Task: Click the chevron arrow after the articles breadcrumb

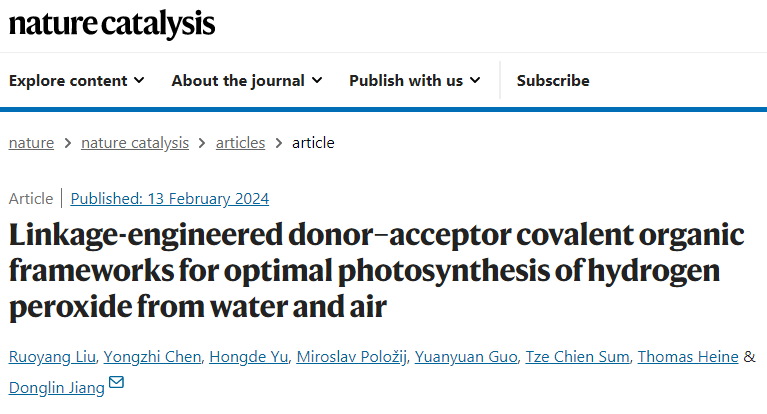Action: pos(279,143)
